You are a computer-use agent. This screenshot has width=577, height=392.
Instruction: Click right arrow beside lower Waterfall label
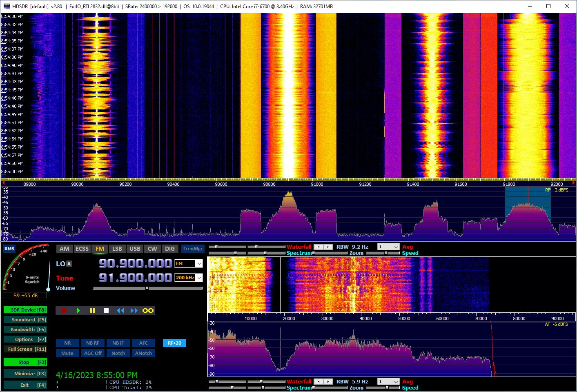329,382
